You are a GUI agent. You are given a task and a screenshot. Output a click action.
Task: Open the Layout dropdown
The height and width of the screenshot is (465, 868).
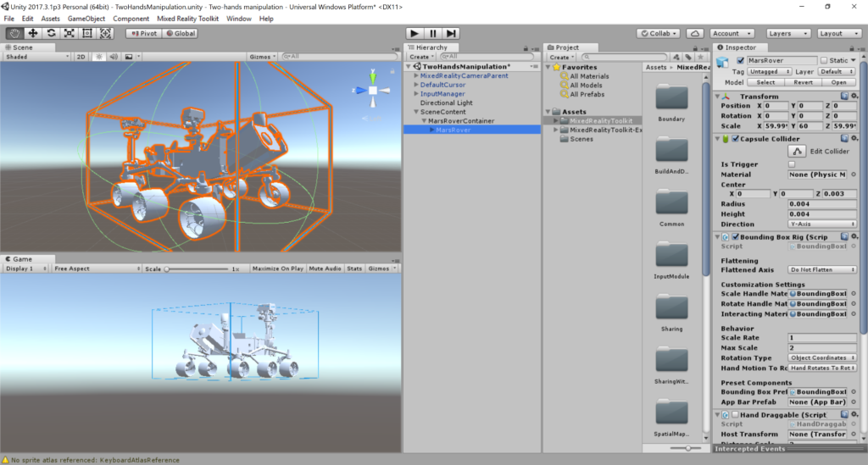click(x=838, y=33)
